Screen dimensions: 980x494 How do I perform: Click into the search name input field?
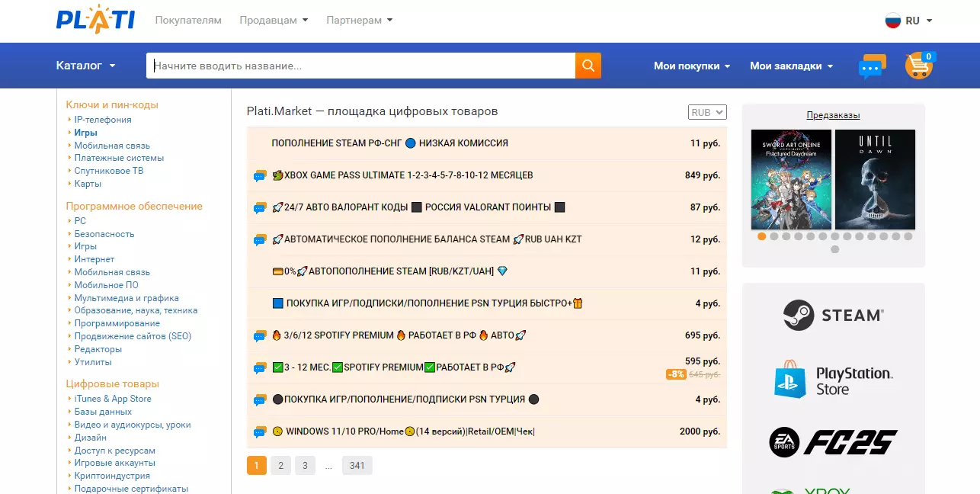point(360,66)
